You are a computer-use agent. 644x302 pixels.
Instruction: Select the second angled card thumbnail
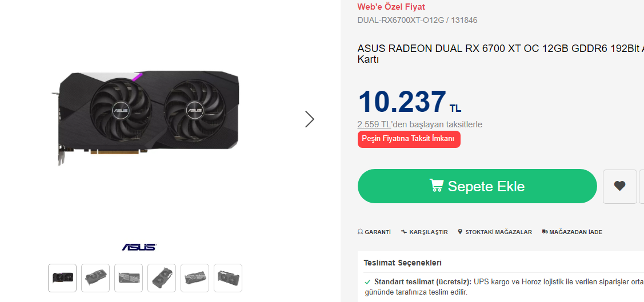click(x=95, y=278)
